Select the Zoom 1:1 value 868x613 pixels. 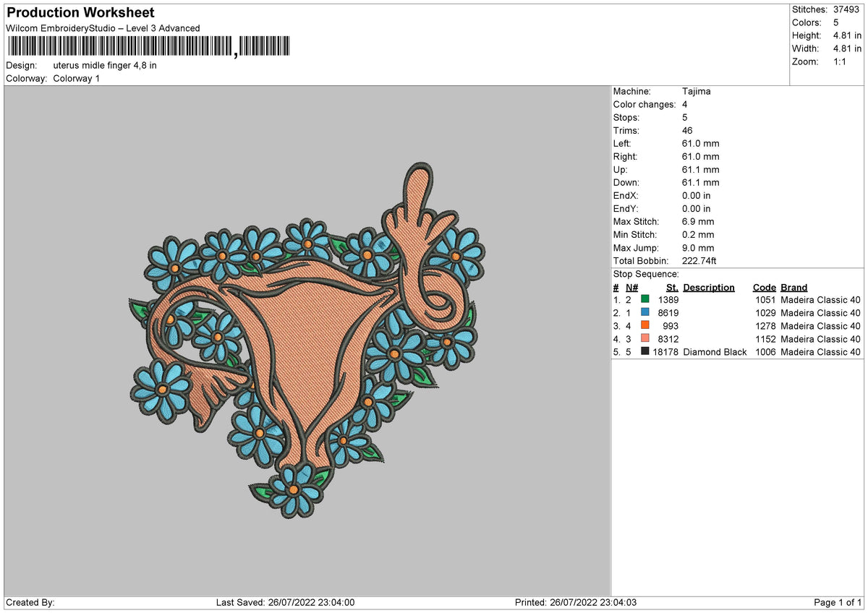840,61
